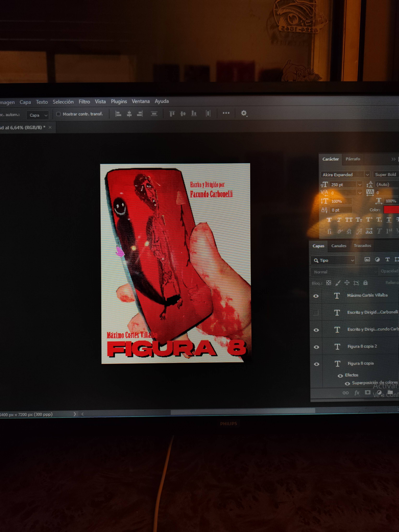This screenshot has height=532, width=399.
Task: Lock transparent pixels in Capas panel
Action: (x=329, y=283)
